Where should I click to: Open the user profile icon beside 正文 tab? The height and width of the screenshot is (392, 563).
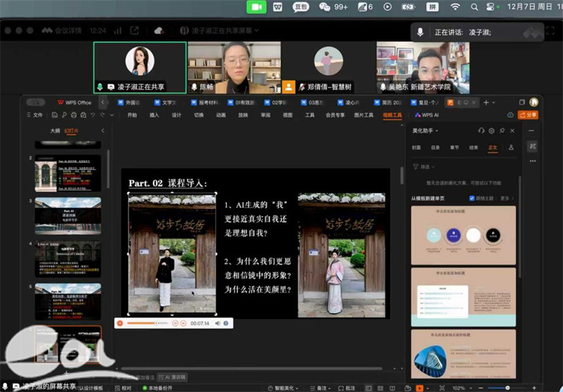(x=511, y=148)
